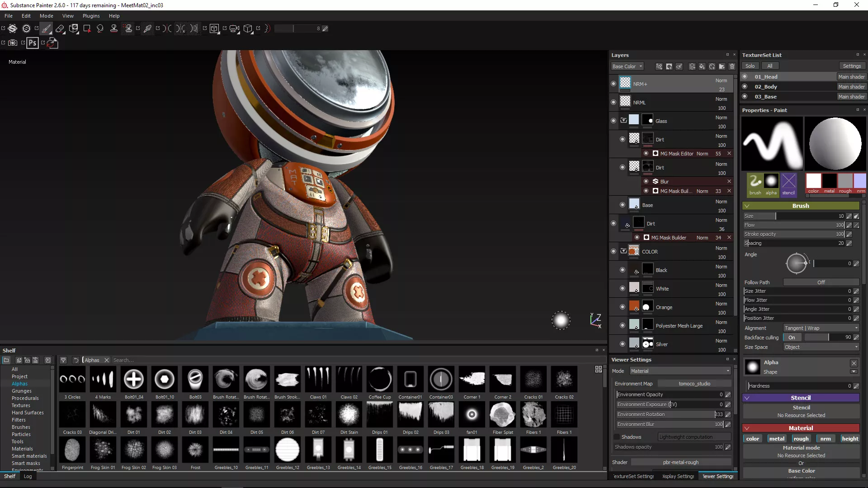Switch to the Log tab

[28, 476]
